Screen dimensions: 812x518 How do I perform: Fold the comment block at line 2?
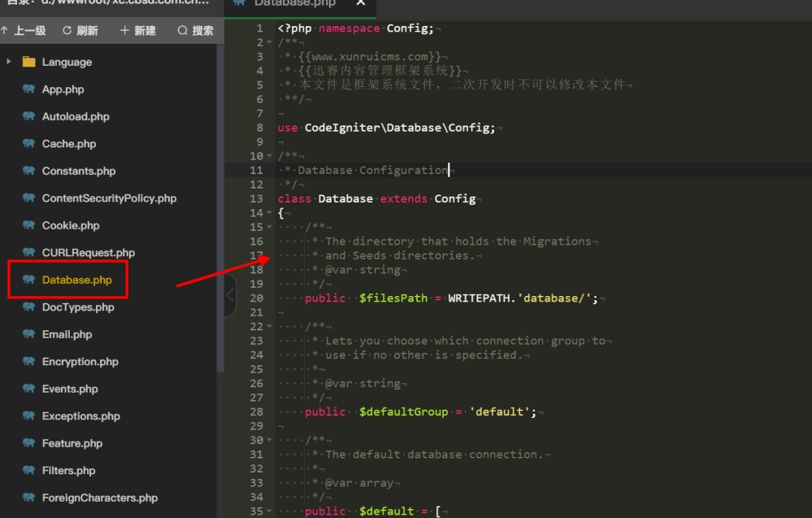pyautogui.click(x=269, y=42)
